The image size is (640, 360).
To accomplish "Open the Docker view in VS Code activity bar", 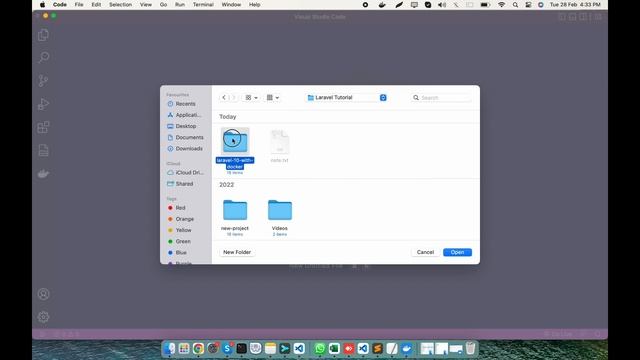I will [43, 173].
